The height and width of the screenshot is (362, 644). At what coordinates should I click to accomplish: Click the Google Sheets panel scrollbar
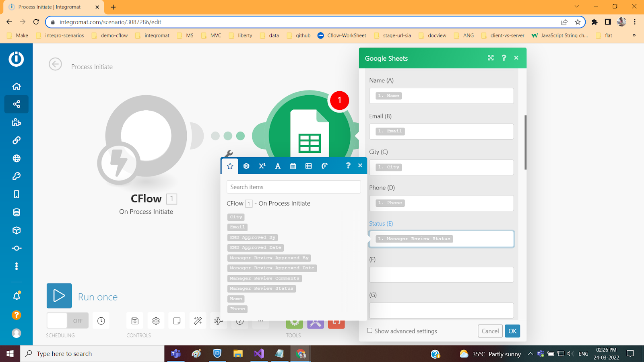(525, 142)
